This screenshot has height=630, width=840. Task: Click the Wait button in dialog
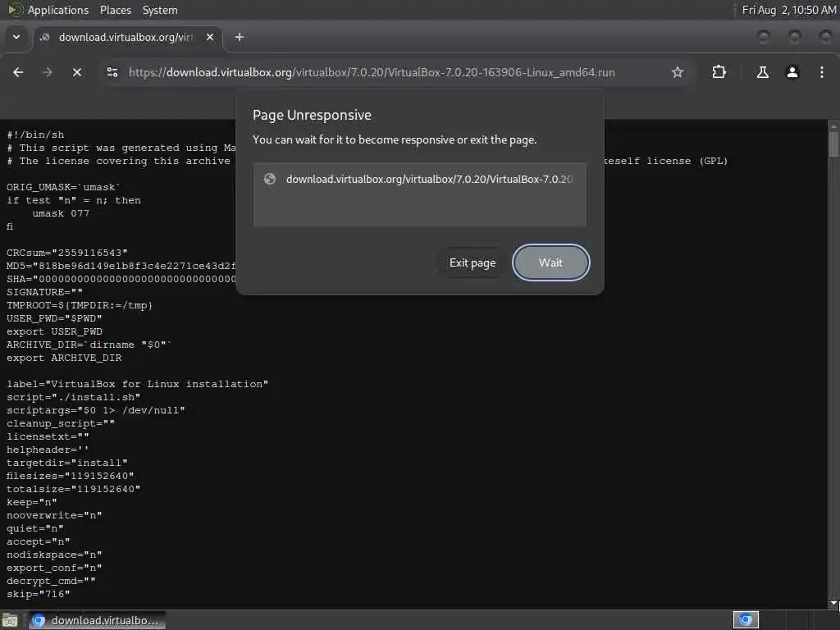pyautogui.click(x=550, y=262)
